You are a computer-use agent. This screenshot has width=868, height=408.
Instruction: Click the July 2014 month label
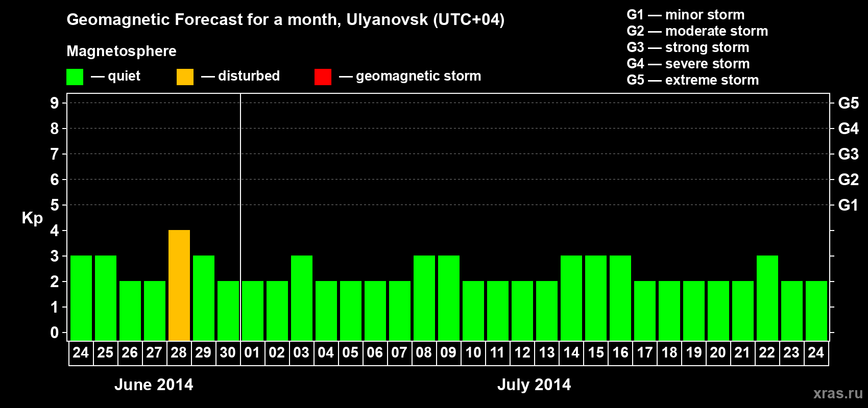[x=534, y=385]
